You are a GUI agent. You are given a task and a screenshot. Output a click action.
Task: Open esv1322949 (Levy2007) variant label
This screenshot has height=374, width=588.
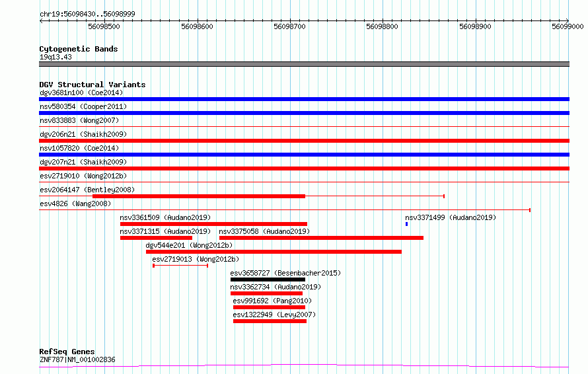click(274, 315)
